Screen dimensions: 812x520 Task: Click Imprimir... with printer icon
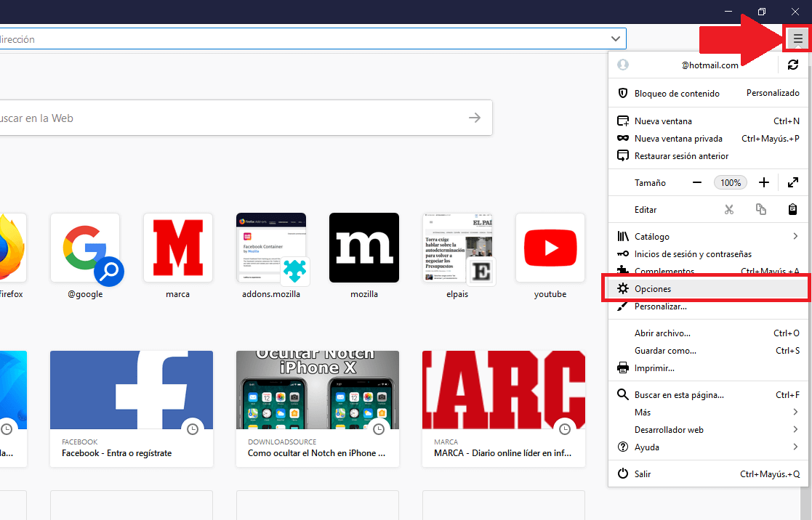pyautogui.click(x=708, y=368)
